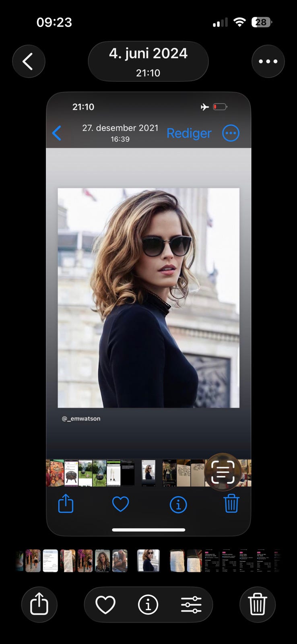297x644 pixels.
Task: Tap the blue info icon in the screenshot
Action: [x=178, y=504]
